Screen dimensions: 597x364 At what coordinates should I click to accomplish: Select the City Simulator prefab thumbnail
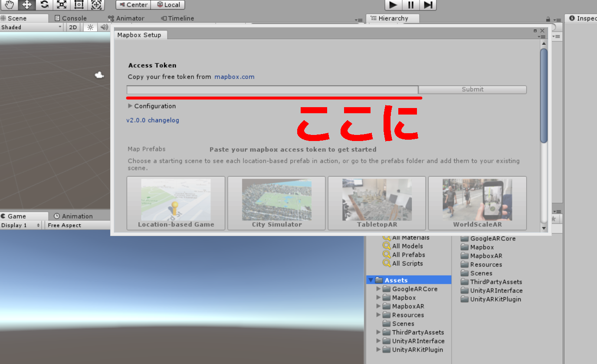tap(276, 203)
